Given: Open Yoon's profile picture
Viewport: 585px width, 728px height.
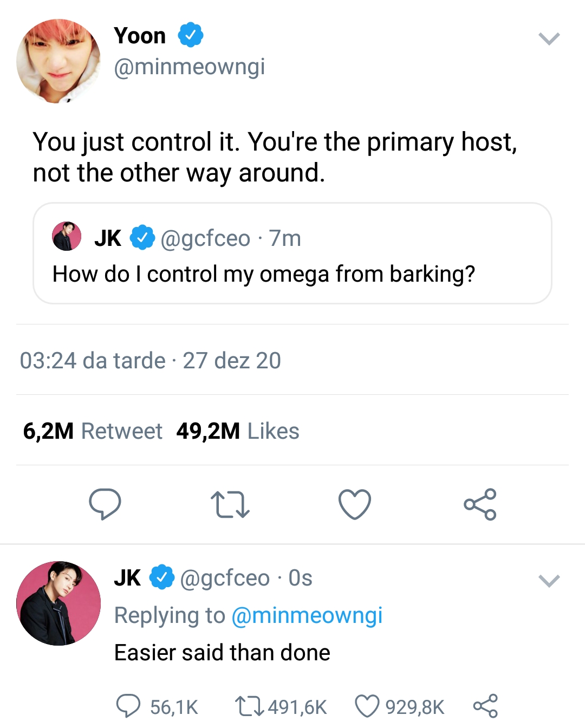Looking at the screenshot, I should [58, 61].
